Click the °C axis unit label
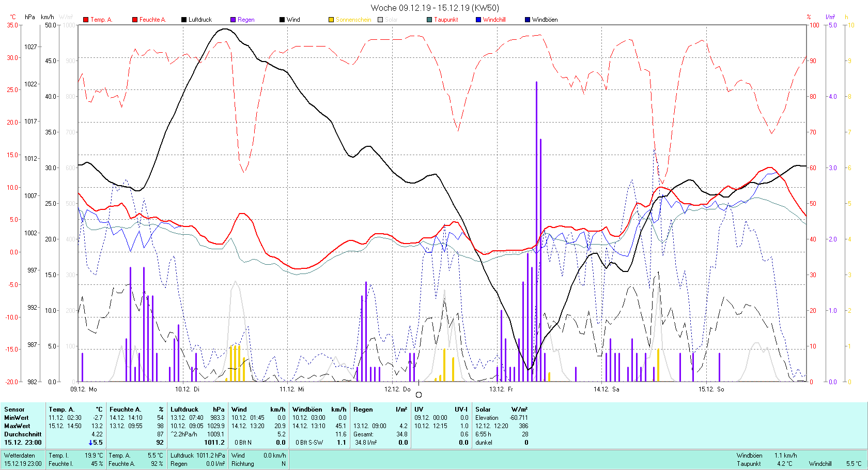Screen dimensions: 868x470 13,17
